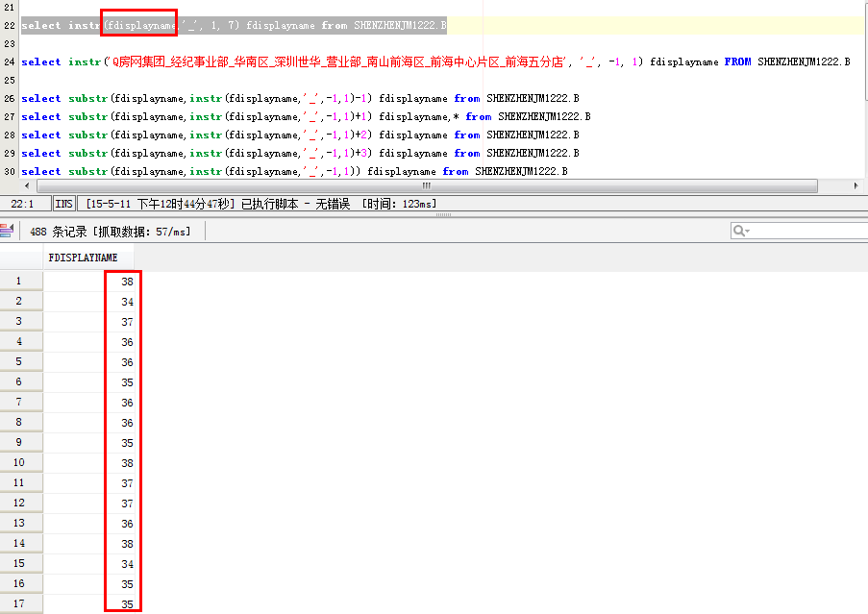
Task: Click the highlighted select instr statement on line 22
Action: click(x=234, y=25)
